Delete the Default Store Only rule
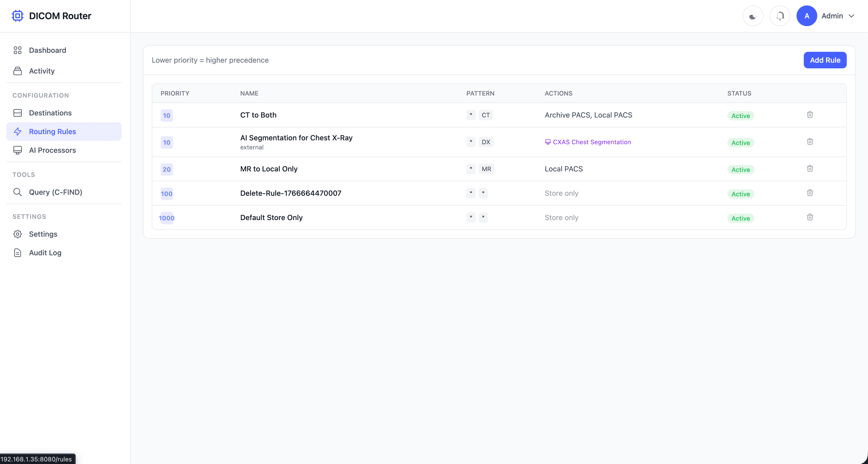Viewport: 868px width, 464px height. click(x=810, y=217)
